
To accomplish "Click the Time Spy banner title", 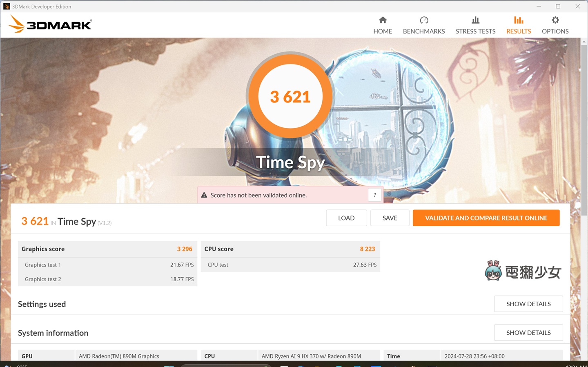I will tap(290, 162).
